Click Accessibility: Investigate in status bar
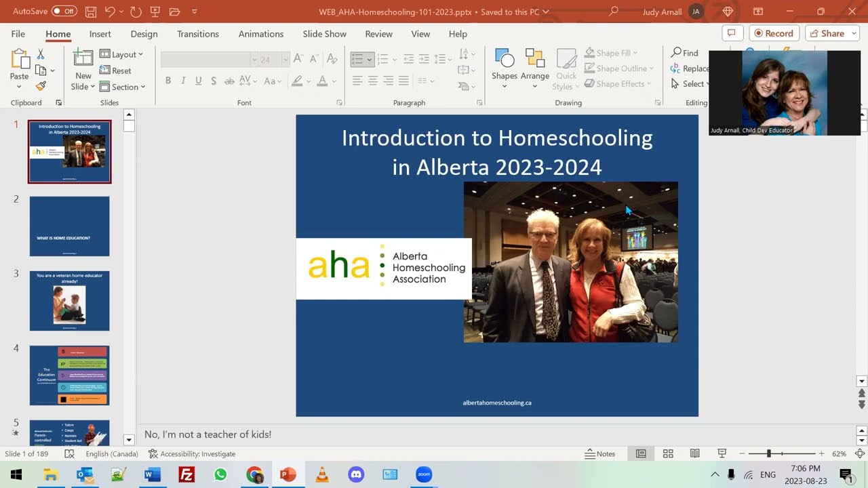Image resolution: width=868 pixels, height=488 pixels. [x=193, y=453]
